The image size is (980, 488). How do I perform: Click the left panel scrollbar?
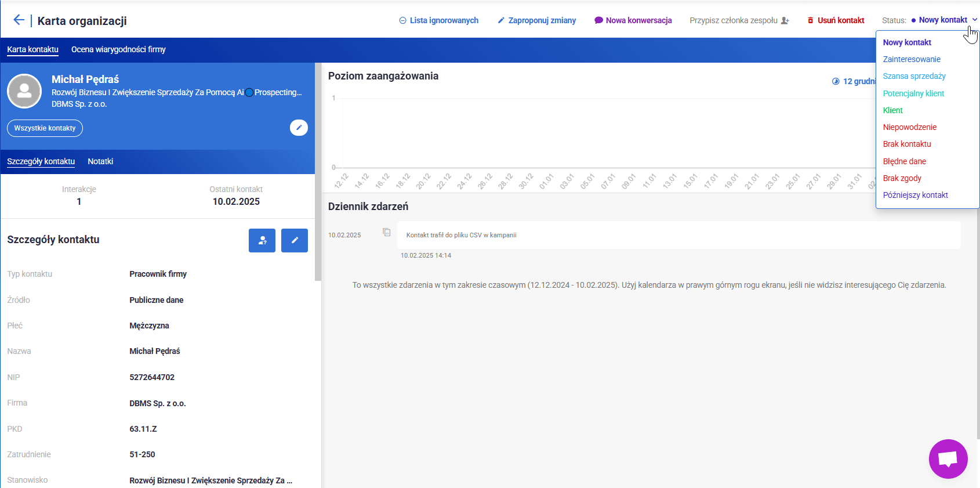318,172
